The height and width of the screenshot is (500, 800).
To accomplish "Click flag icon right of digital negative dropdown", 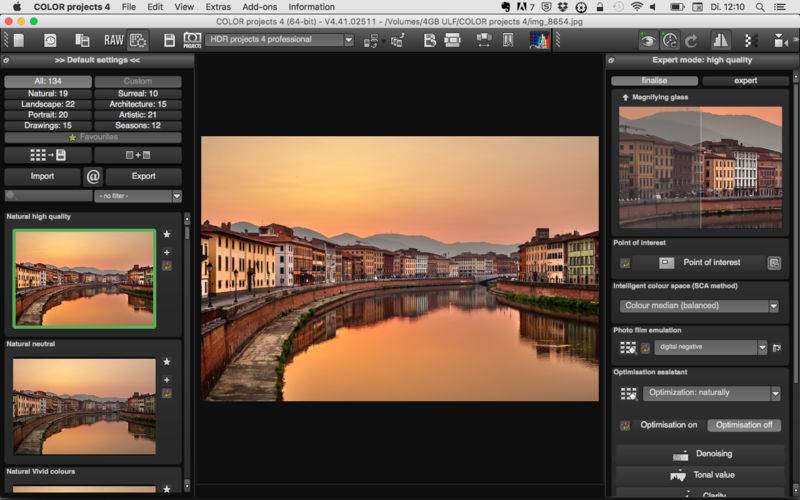I will tap(777, 348).
